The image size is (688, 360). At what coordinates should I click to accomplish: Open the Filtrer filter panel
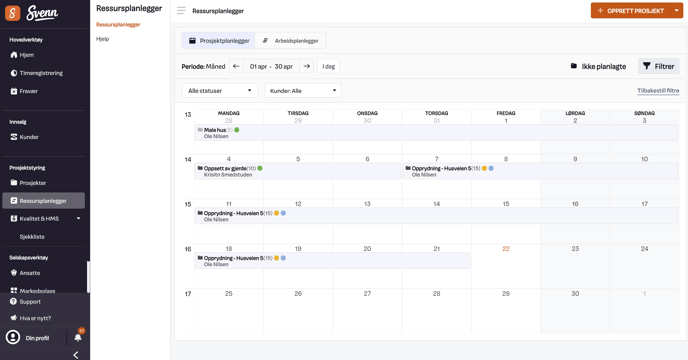659,66
